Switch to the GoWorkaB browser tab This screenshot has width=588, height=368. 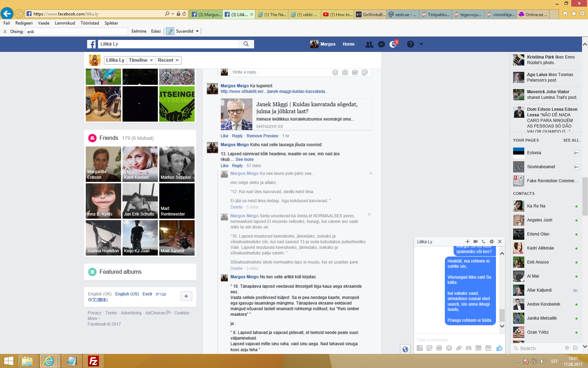coord(371,14)
